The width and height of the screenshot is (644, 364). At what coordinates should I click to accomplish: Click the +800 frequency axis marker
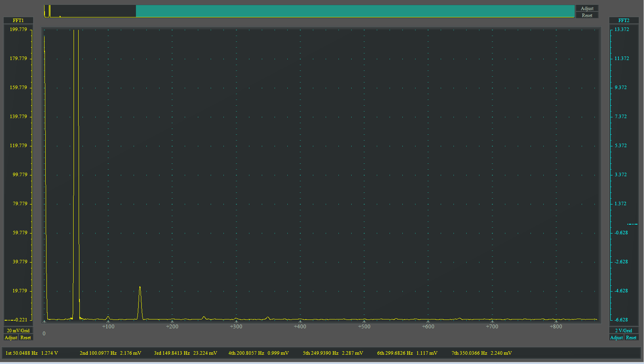pos(556,326)
